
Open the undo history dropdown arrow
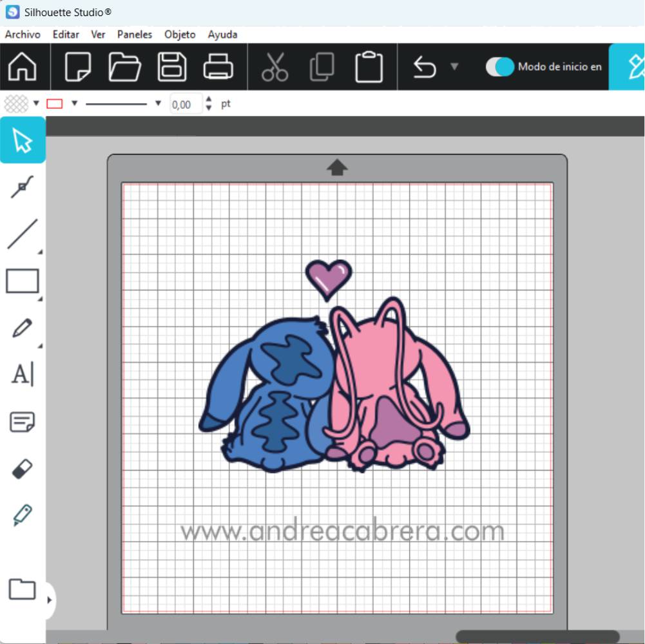pyautogui.click(x=454, y=67)
